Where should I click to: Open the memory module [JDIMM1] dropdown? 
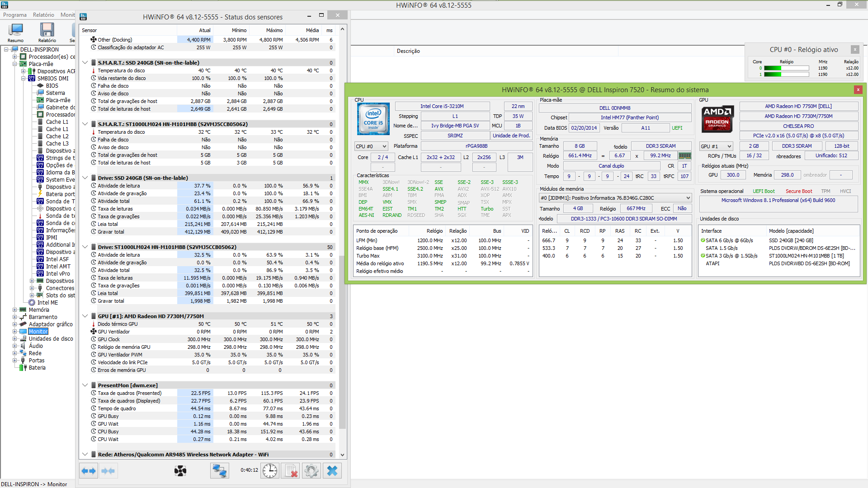coord(615,198)
